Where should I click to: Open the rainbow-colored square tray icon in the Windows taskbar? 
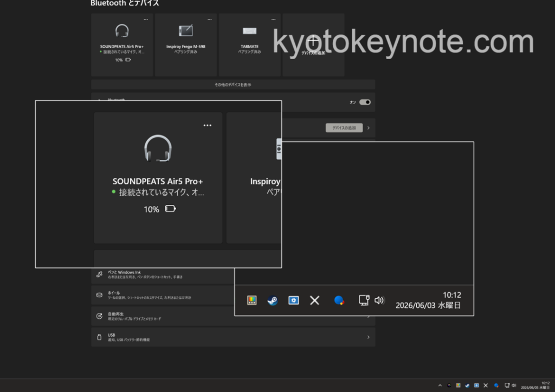(x=458, y=385)
